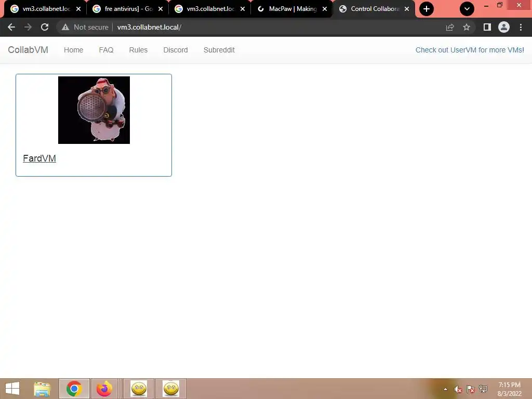This screenshot has height=399, width=532.
Task: Click the FardVM title link
Action: [x=39, y=158]
